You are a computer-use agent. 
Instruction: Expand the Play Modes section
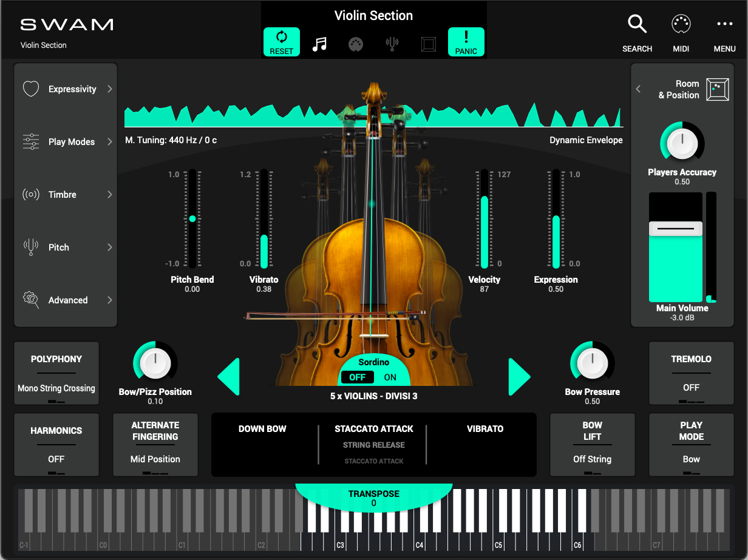point(66,142)
